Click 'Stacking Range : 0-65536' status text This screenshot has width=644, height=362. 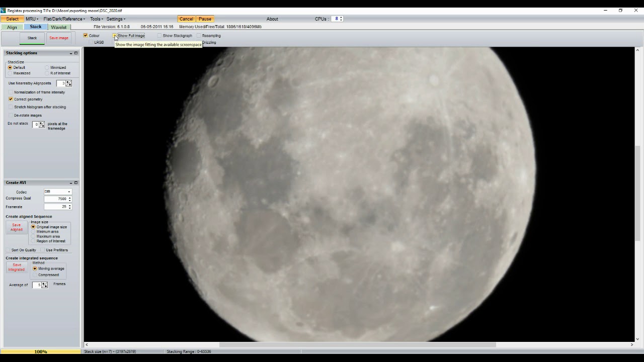(x=189, y=351)
